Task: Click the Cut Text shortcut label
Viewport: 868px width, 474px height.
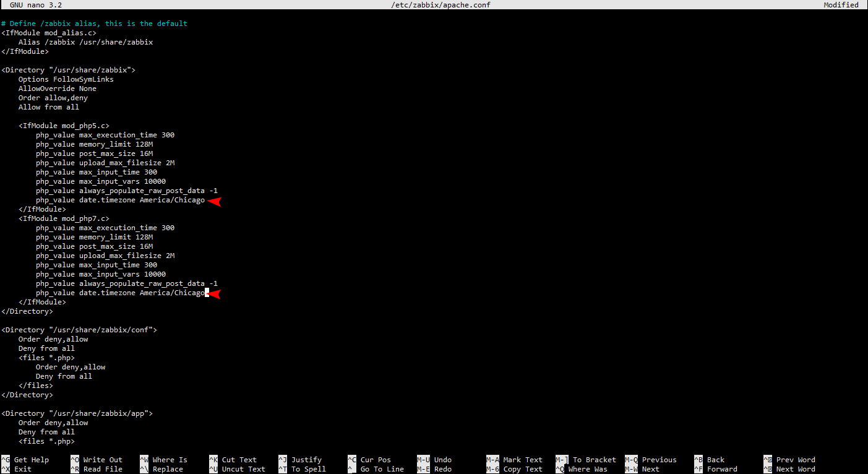Action: click(239, 460)
